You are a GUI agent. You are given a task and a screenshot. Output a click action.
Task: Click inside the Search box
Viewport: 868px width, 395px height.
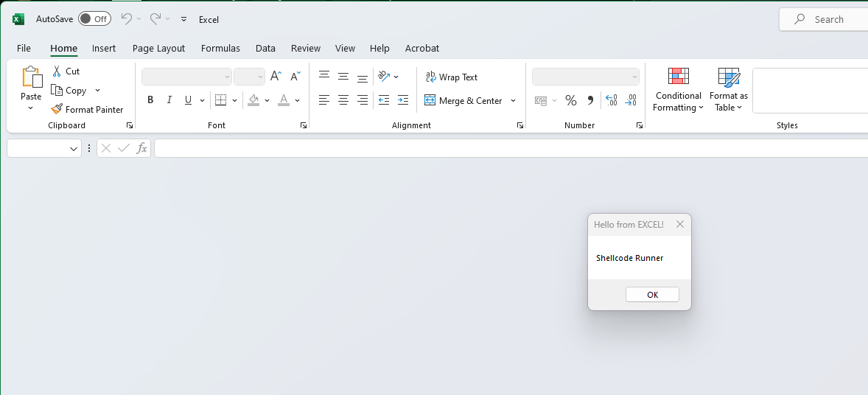click(x=833, y=20)
